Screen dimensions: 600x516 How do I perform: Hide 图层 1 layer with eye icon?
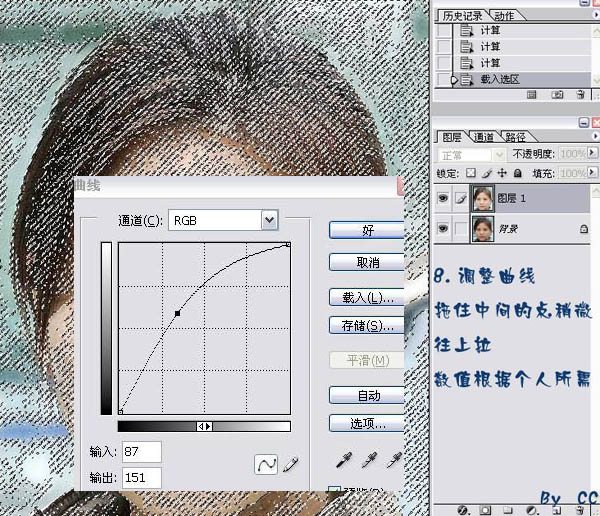pos(445,199)
